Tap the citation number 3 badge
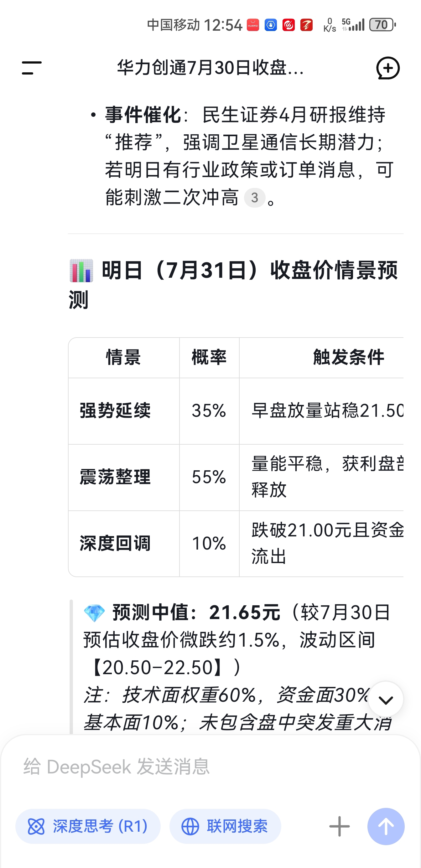 pyautogui.click(x=254, y=198)
